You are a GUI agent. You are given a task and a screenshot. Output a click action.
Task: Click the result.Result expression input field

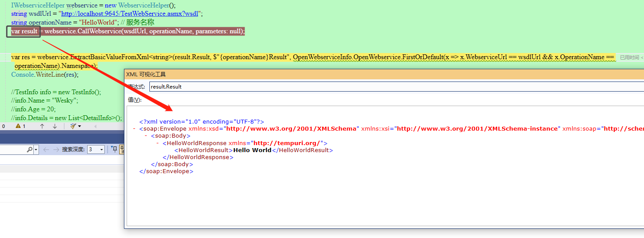(x=394, y=86)
